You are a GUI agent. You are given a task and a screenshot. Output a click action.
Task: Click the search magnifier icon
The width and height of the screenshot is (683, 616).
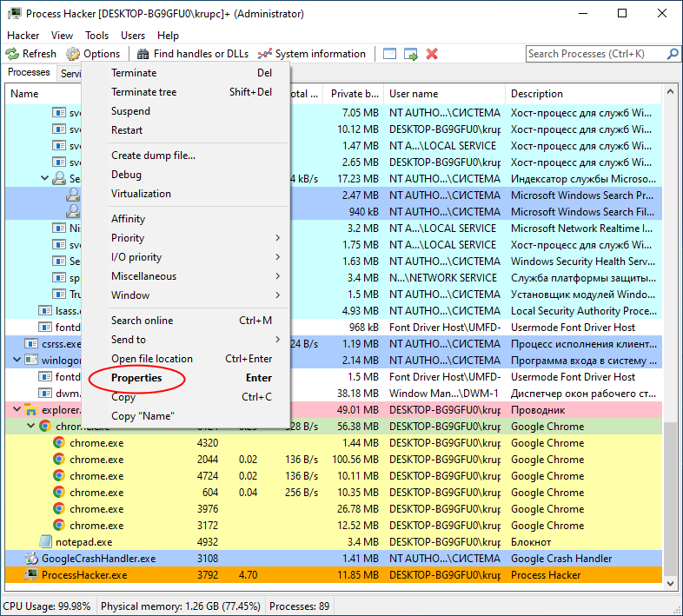pyautogui.click(x=673, y=54)
